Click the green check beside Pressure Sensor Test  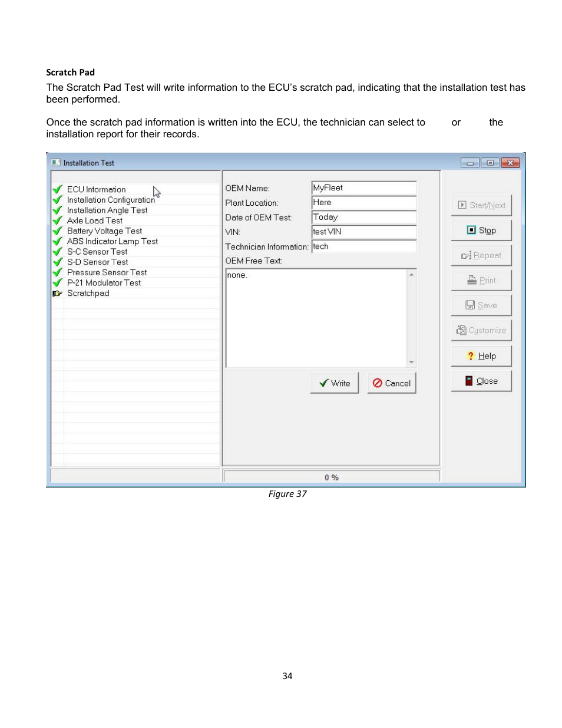(x=57, y=272)
